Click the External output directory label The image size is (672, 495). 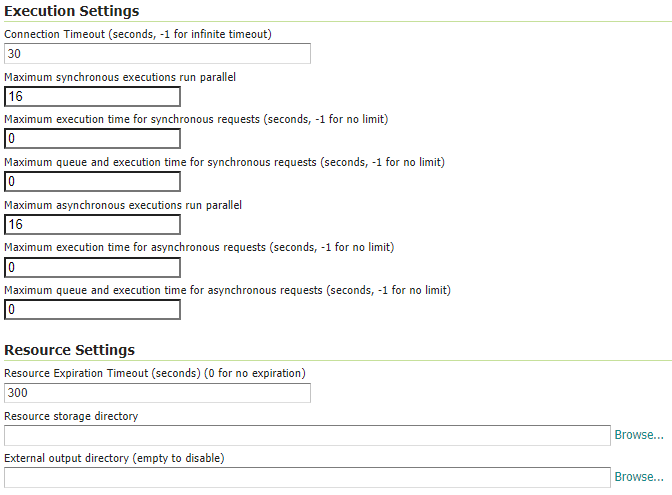click(x=114, y=458)
